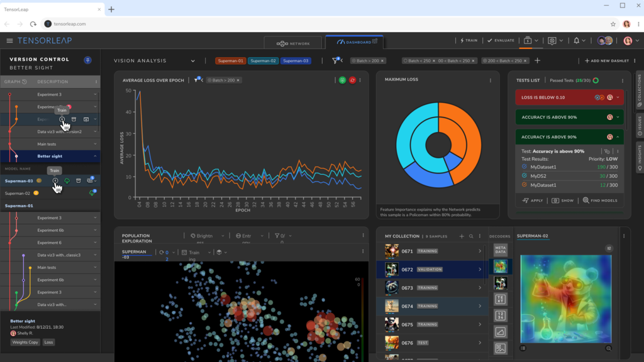The width and height of the screenshot is (644, 362).
Task: Open the Issues side tab
Action: click(x=640, y=126)
